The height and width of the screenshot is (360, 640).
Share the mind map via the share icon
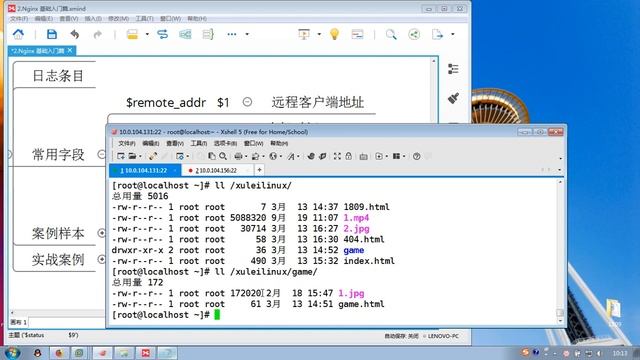click(414, 34)
